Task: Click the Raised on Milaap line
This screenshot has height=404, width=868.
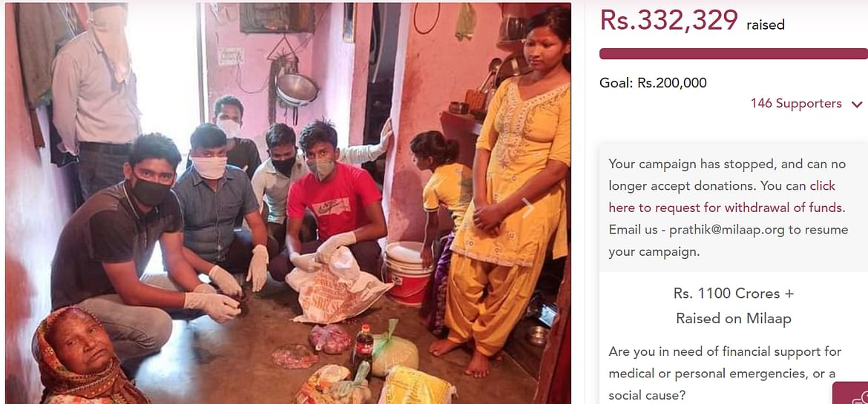Action: [x=734, y=318]
